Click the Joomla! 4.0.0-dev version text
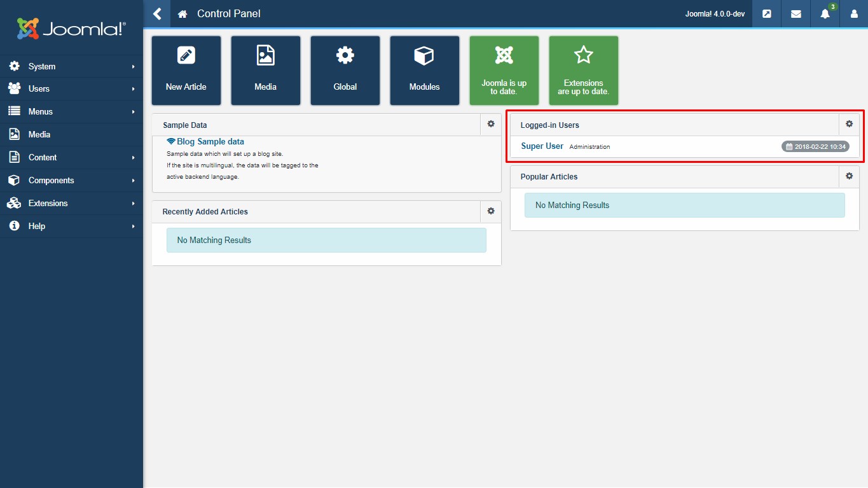This screenshot has height=488, width=868. [x=715, y=14]
